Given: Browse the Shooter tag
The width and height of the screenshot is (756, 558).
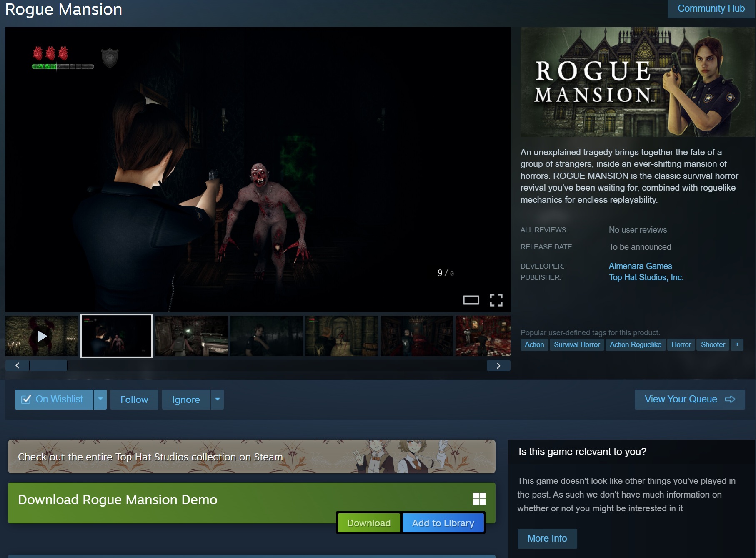Looking at the screenshot, I should point(713,344).
